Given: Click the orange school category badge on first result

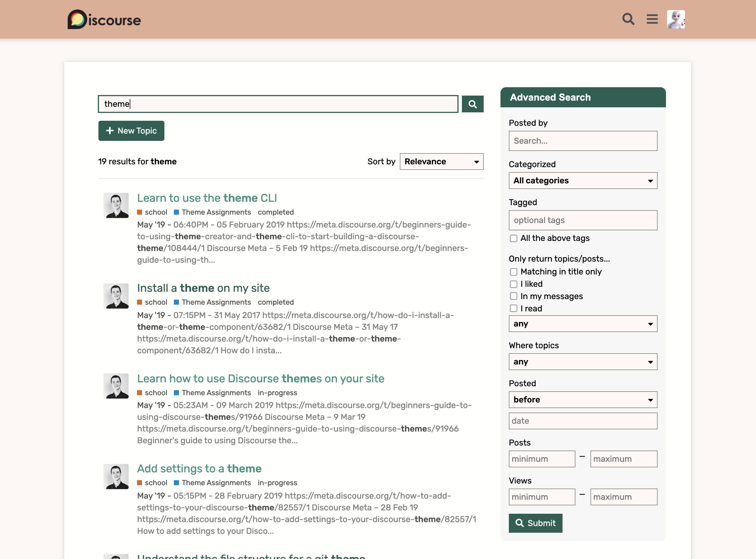Looking at the screenshot, I should pyautogui.click(x=152, y=212).
